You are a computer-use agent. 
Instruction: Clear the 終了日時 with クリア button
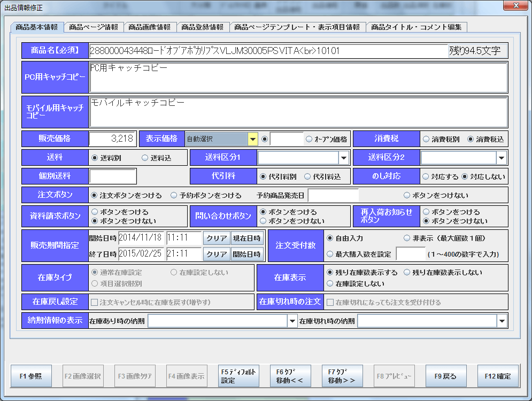point(217,254)
